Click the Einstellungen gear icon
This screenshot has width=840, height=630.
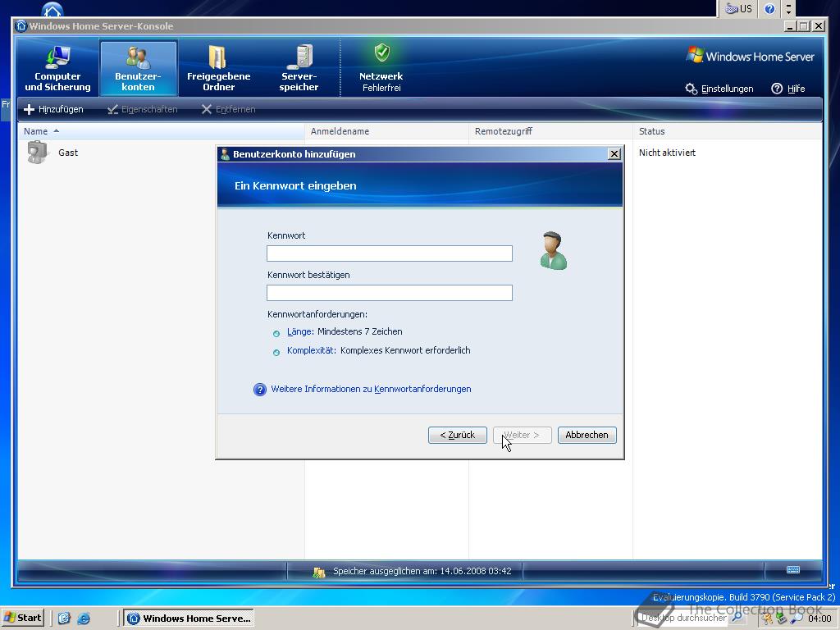pos(691,89)
